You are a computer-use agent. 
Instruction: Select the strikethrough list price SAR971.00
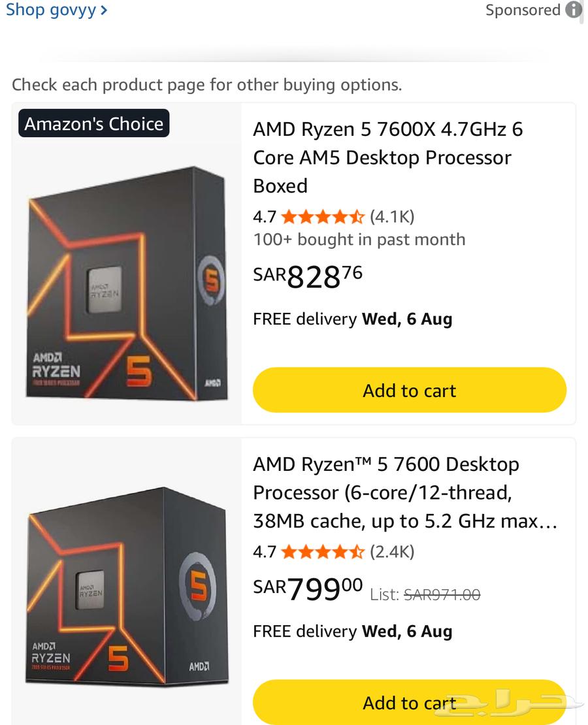442,594
